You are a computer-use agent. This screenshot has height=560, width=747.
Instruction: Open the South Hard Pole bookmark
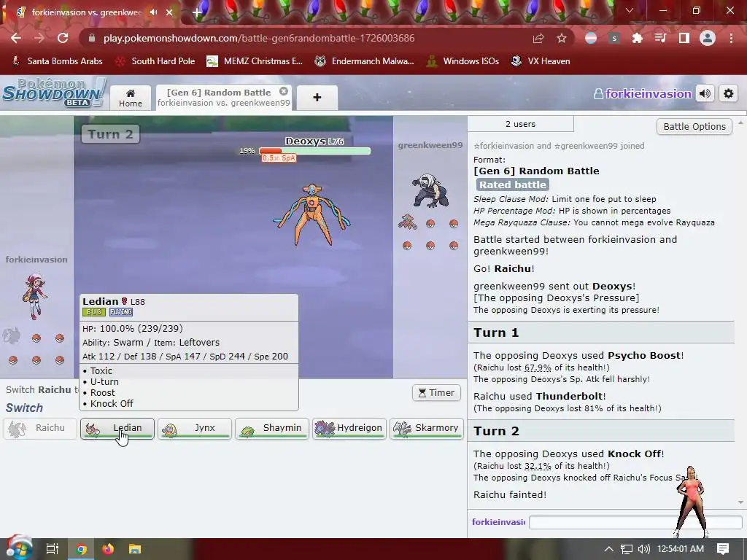[x=155, y=61]
